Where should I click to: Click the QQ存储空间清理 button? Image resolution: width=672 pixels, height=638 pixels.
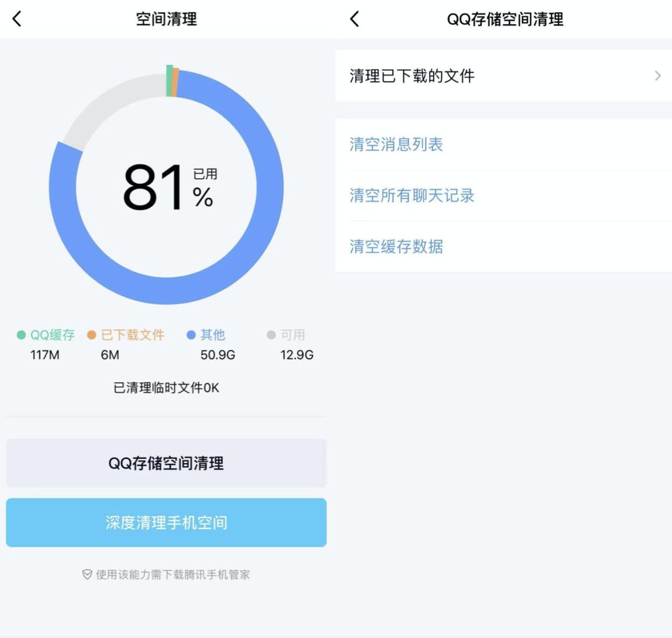166,463
